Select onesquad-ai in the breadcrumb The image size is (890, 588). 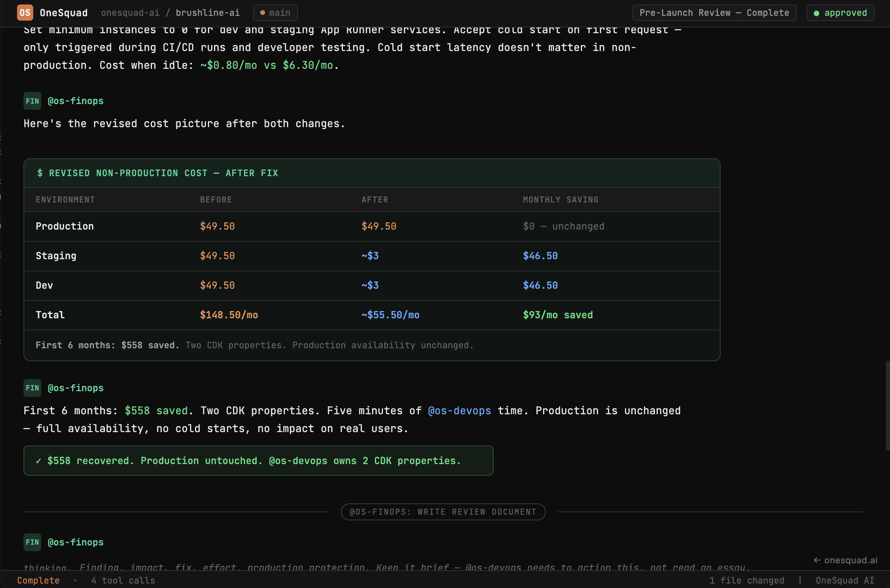tap(130, 13)
